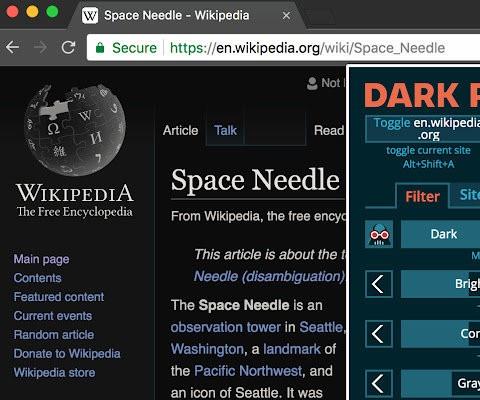This screenshot has width=480, height=400.
Task: Open the Contents sidebar link
Action: [37, 278]
